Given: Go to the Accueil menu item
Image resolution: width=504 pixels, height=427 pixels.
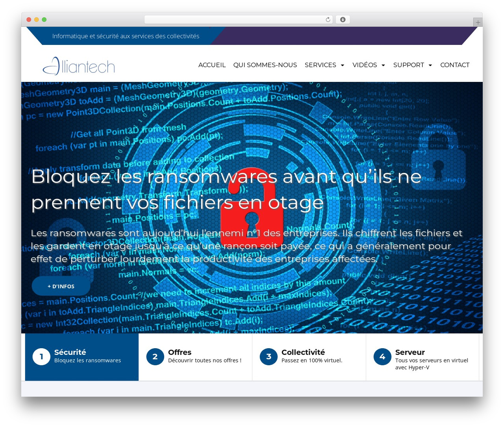Looking at the screenshot, I should [212, 65].
